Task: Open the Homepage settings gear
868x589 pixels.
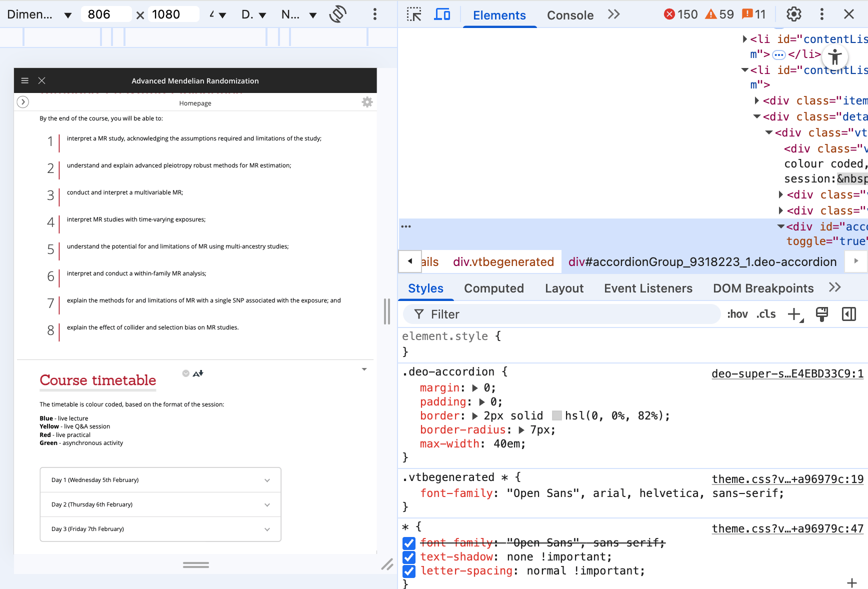Action: tap(367, 102)
